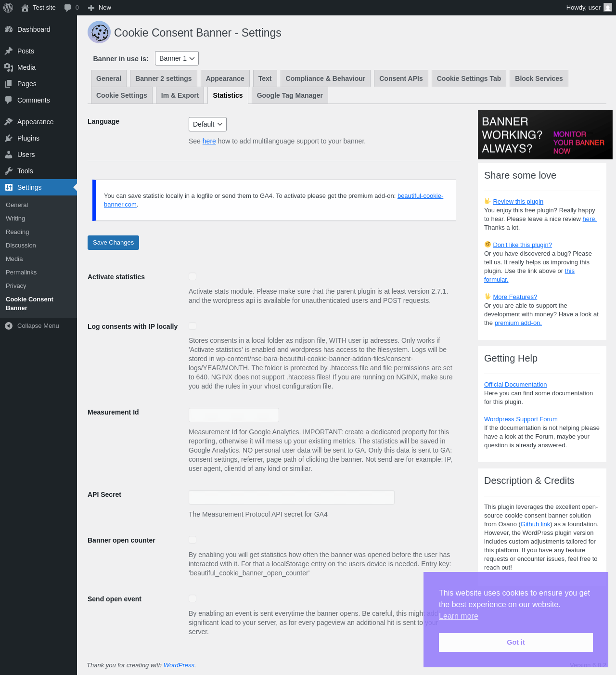The image size is (616, 675).
Task: Open the Writing settings submenu item
Action: pos(15,219)
